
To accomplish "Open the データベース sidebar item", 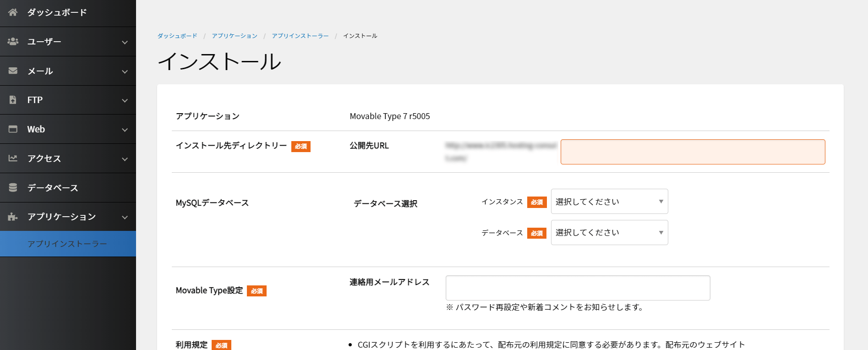I will click(68, 187).
